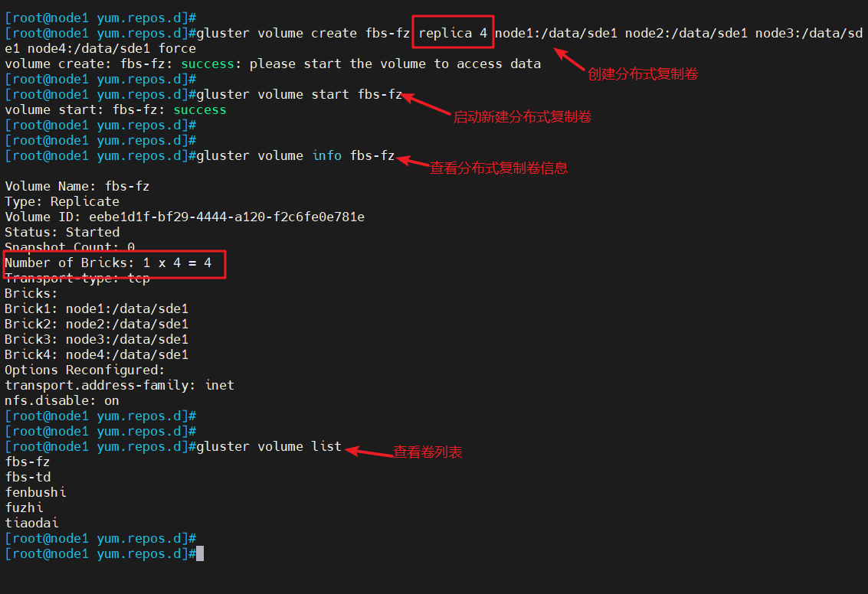Click the 'gluster volume list' command

269,447
